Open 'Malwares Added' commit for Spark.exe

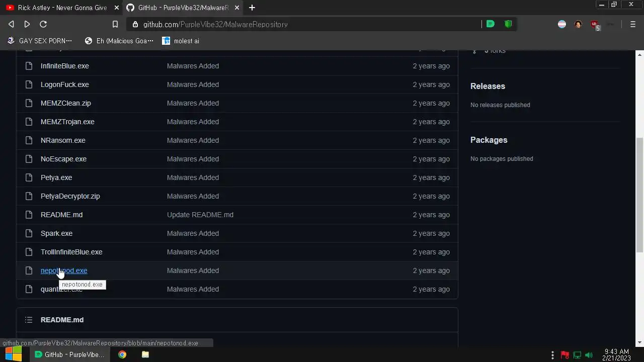193,233
